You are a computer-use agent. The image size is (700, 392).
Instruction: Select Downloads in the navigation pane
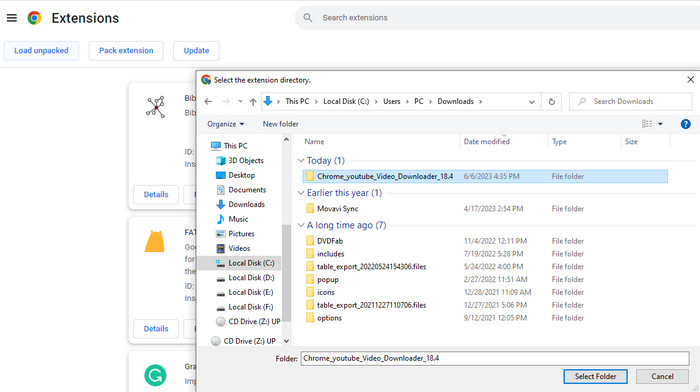(246, 204)
